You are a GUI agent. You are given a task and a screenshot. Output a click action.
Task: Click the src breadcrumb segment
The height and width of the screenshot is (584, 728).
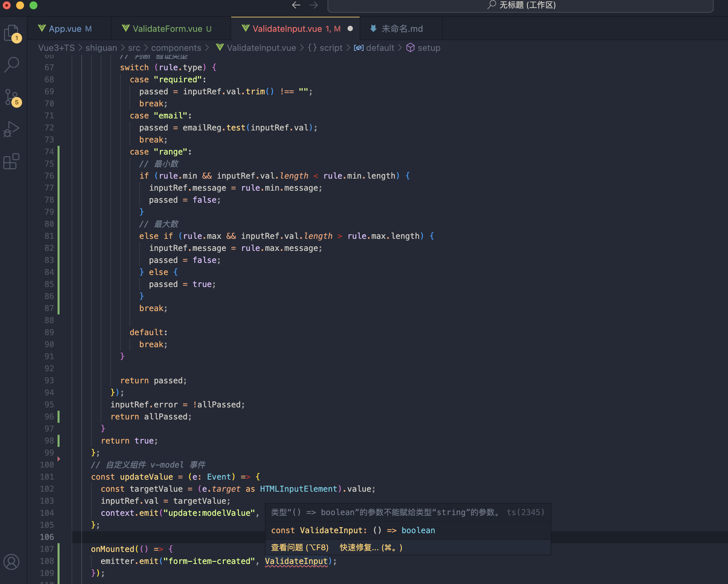tap(134, 48)
